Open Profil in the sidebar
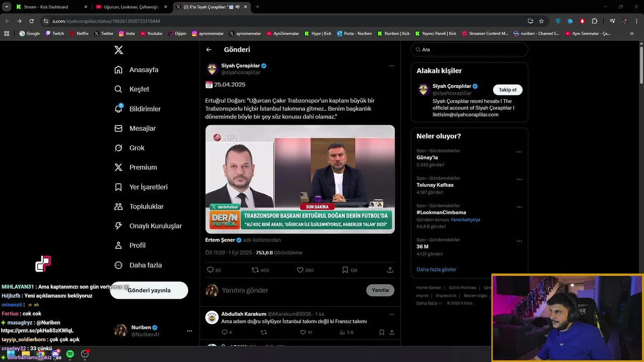The height and width of the screenshot is (362, 644). coord(130,245)
